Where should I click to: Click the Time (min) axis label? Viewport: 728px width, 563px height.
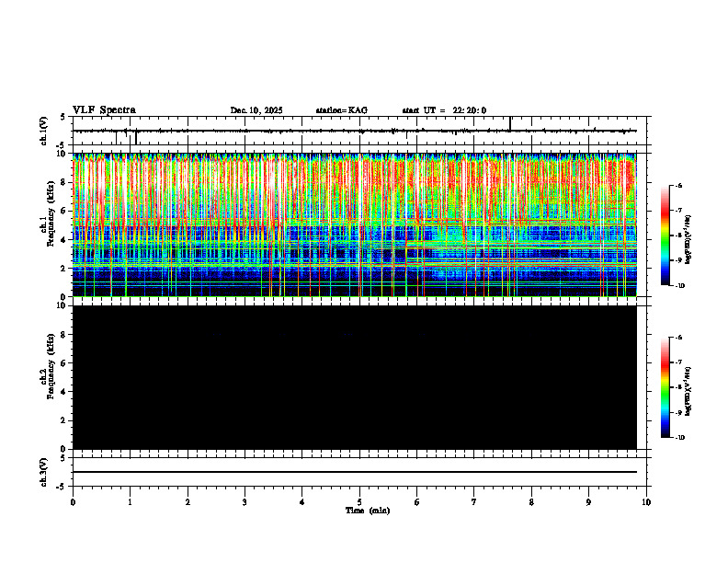368,511
